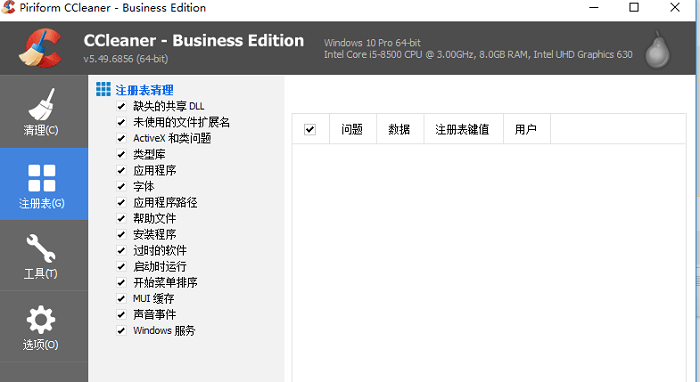The image size is (700, 382).
Task: Sort by the 问题 column header
Action: pos(353,129)
